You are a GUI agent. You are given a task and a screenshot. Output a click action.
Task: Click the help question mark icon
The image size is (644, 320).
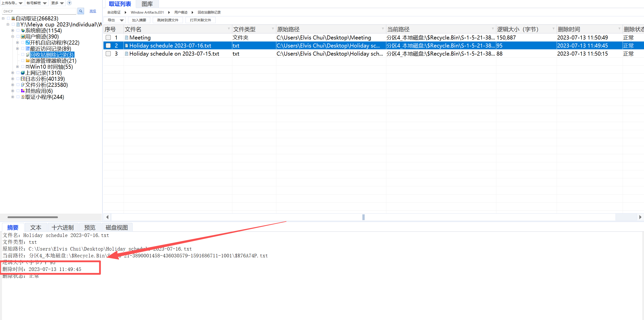[x=69, y=3]
